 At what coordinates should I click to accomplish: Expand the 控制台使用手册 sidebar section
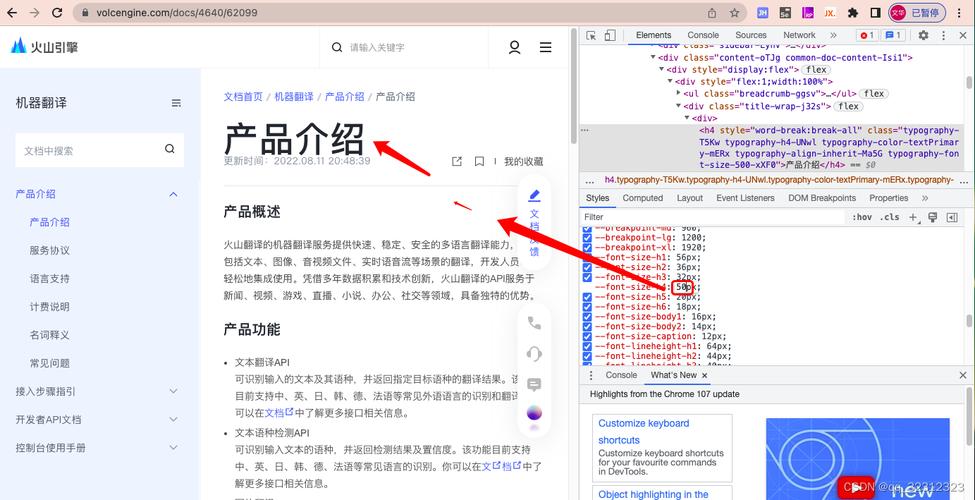[173, 448]
